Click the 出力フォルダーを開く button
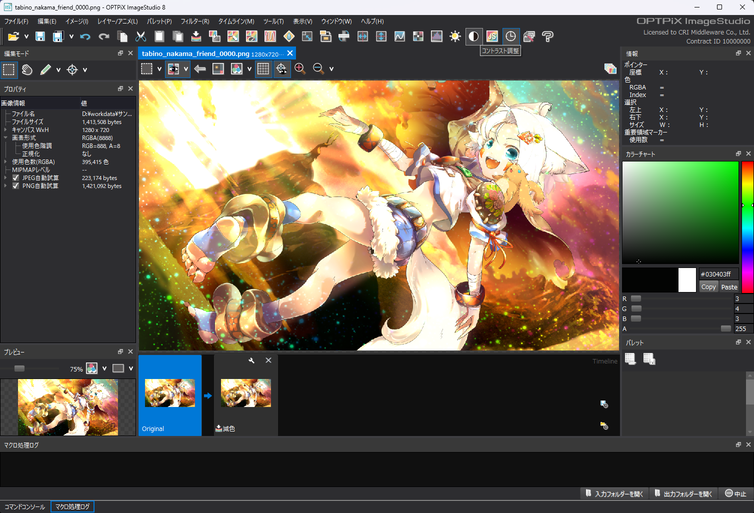754x513 pixels. [x=683, y=494]
